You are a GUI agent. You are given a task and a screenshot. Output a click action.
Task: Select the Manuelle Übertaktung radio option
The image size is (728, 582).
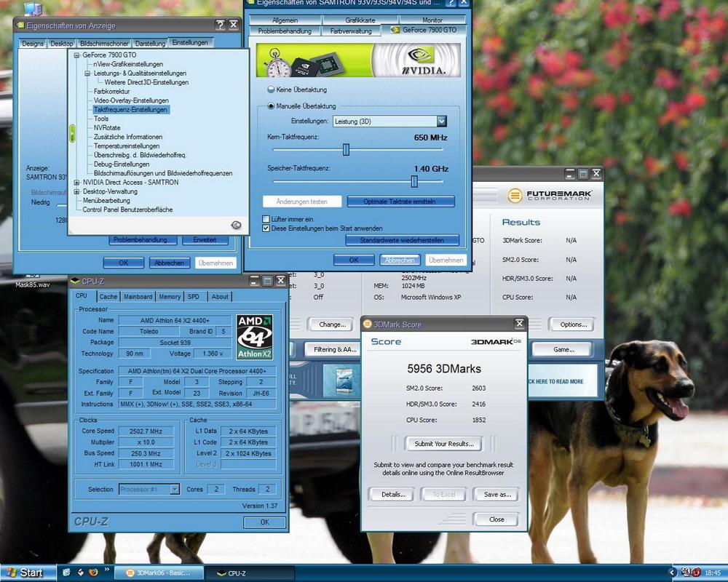271,105
